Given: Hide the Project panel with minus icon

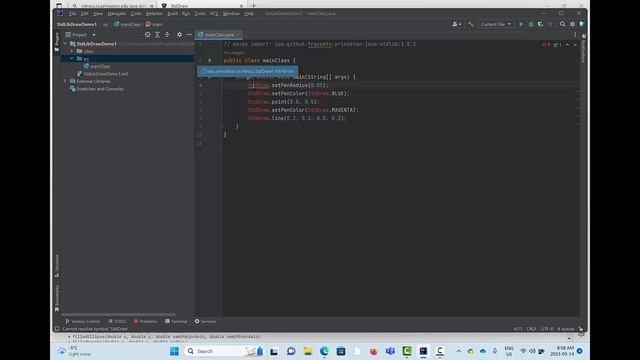Looking at the screenshot, I should click(189, 35).
